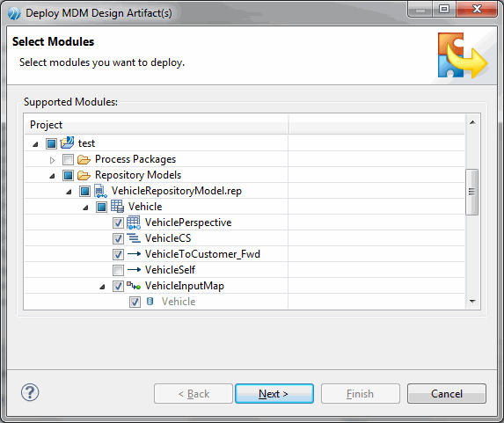Collapse the test project node
Image resolution: width=504 pixels, height=423 pixels.
pos(35,144)
